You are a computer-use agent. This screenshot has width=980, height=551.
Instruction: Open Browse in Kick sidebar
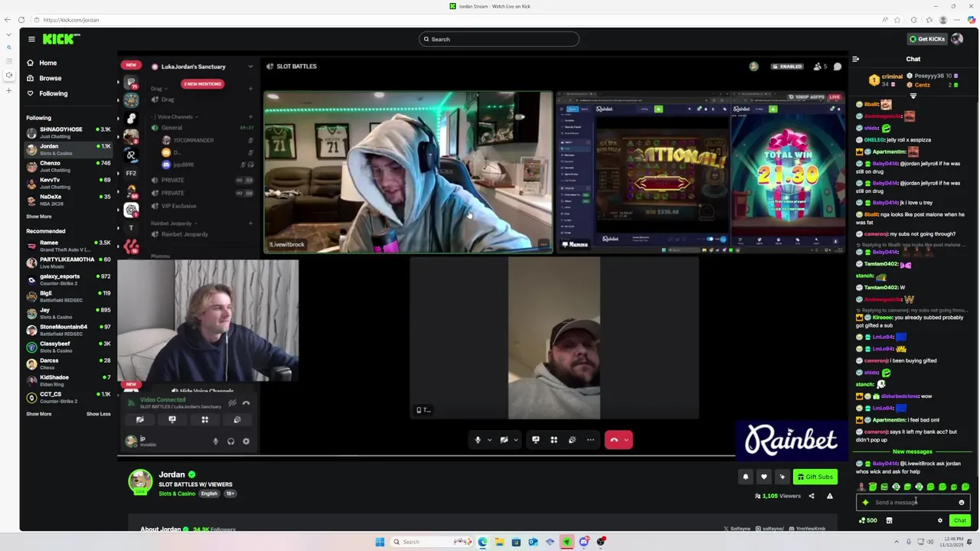(50, 78)
